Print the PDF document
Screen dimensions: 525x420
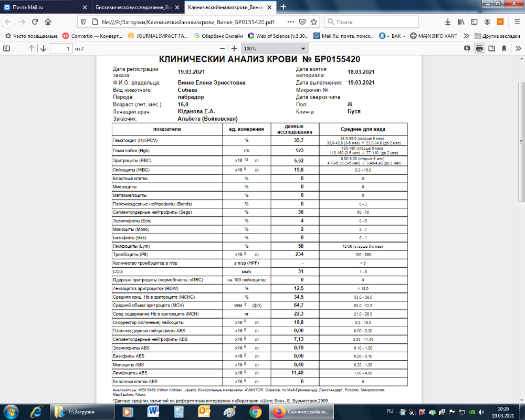[x=479, y=48]
